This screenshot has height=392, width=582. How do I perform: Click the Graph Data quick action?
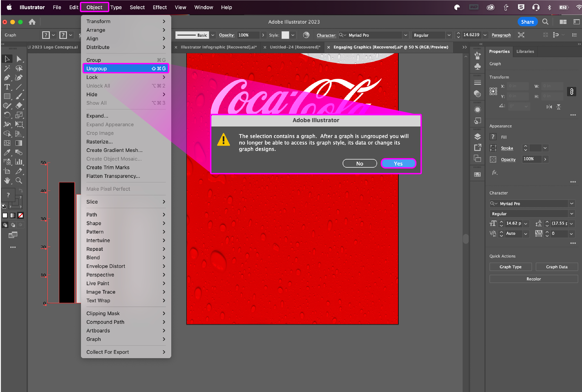(556, 267)
